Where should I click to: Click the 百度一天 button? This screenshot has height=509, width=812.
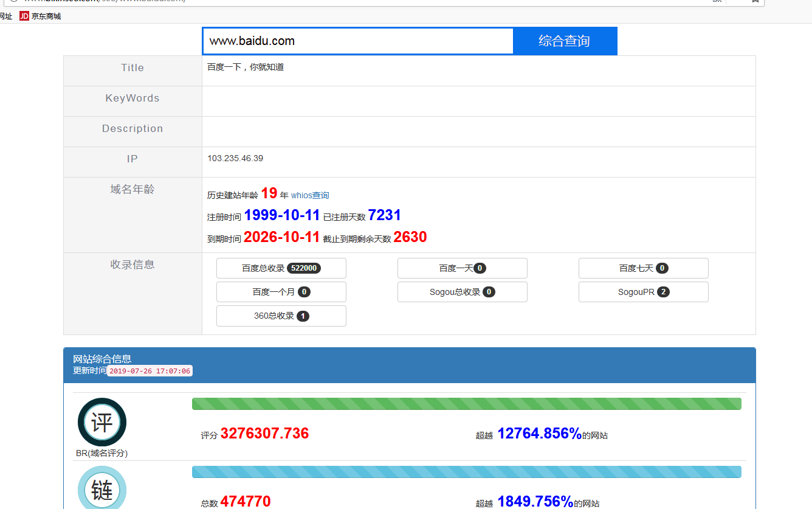click(463, 268)
